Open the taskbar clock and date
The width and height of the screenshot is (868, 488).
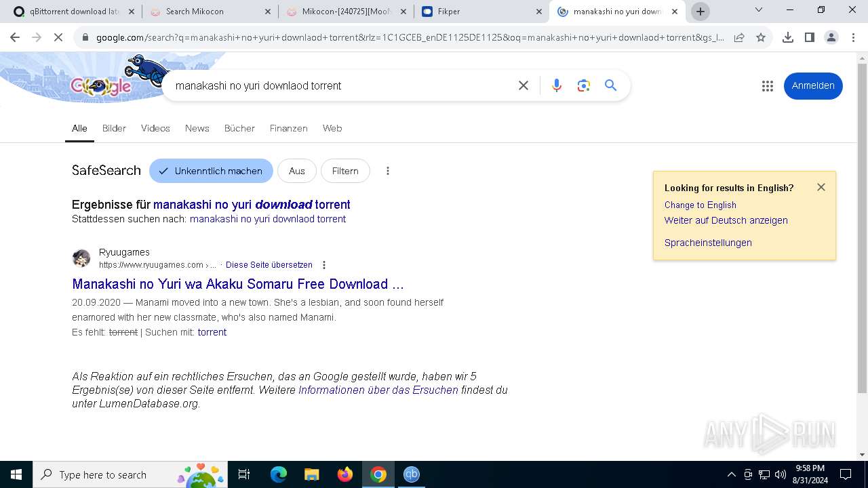coord(810,474)
